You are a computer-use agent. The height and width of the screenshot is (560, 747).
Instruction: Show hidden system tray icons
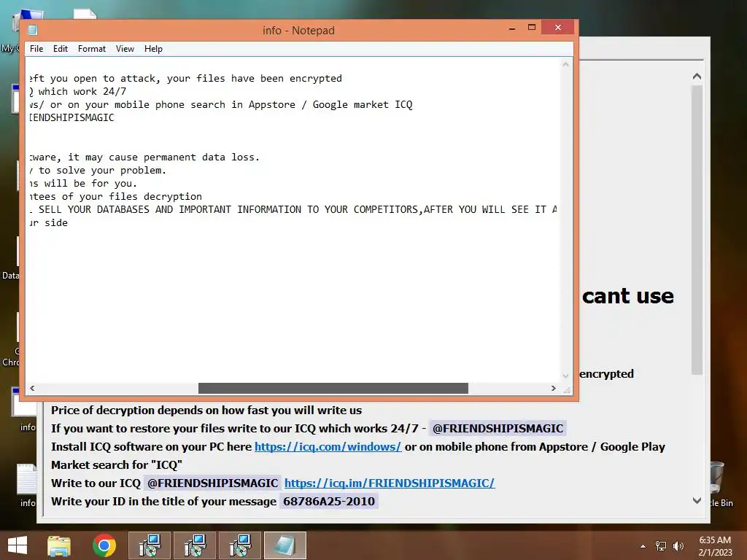[x=643, y=546]
